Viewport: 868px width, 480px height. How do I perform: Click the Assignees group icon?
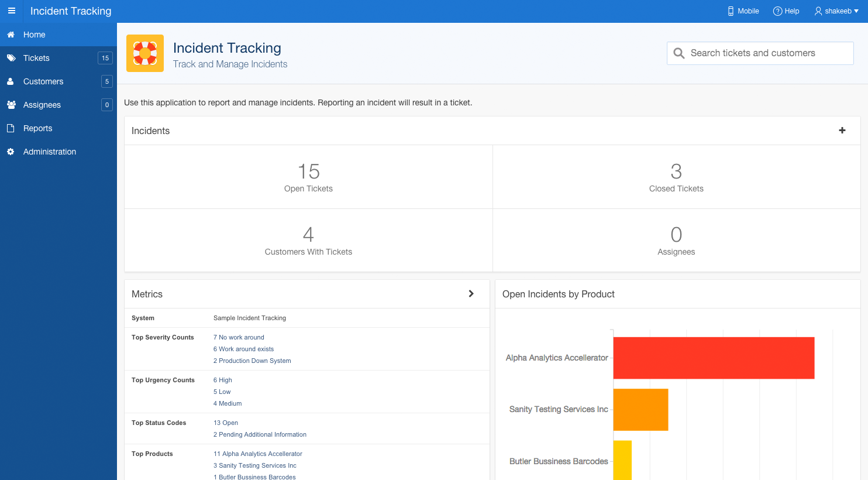[x=11, y=105]
